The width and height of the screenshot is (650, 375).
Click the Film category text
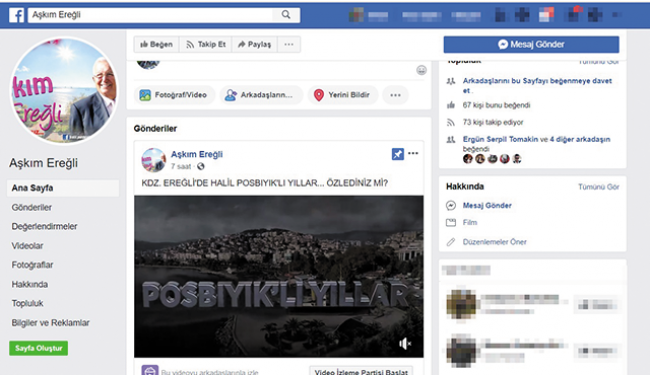click(470, 223)
